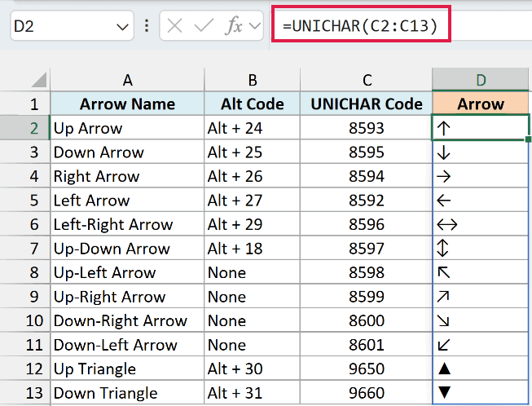Select UNICHAR code 8594
The width and height of the screenshot is (532, 406).
pyautogui.click(x=366, y=176)
